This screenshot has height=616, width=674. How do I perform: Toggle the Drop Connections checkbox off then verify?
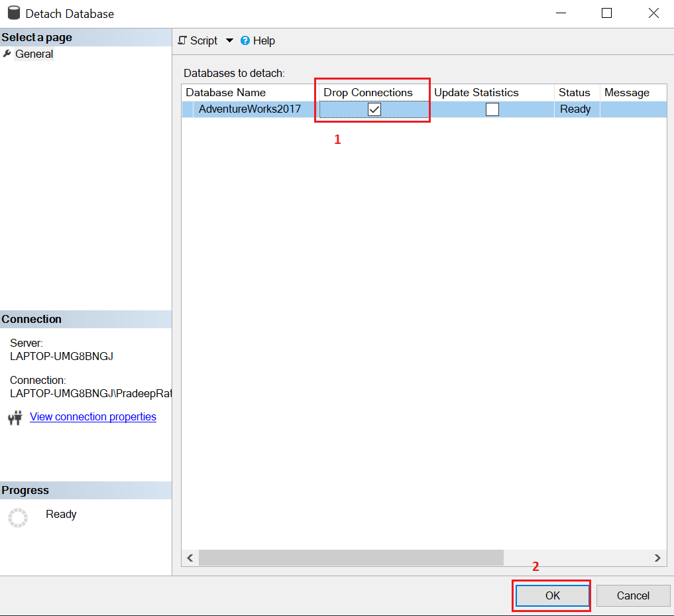pos(374,109)
